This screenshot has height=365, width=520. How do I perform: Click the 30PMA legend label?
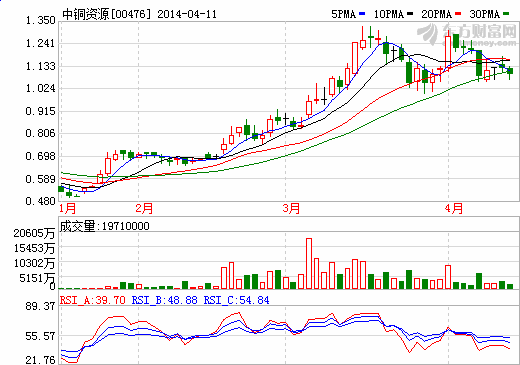(x=485, y=14)
